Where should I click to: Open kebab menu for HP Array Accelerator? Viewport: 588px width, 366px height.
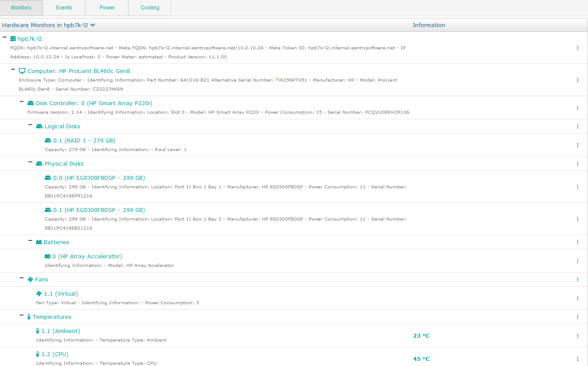click(578, 261)
